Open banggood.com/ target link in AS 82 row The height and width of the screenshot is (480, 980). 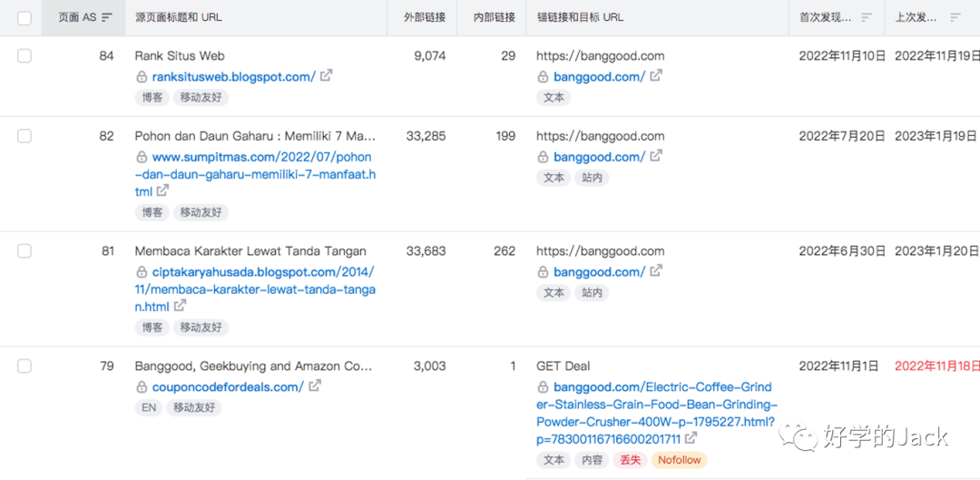tap(600, 157)
